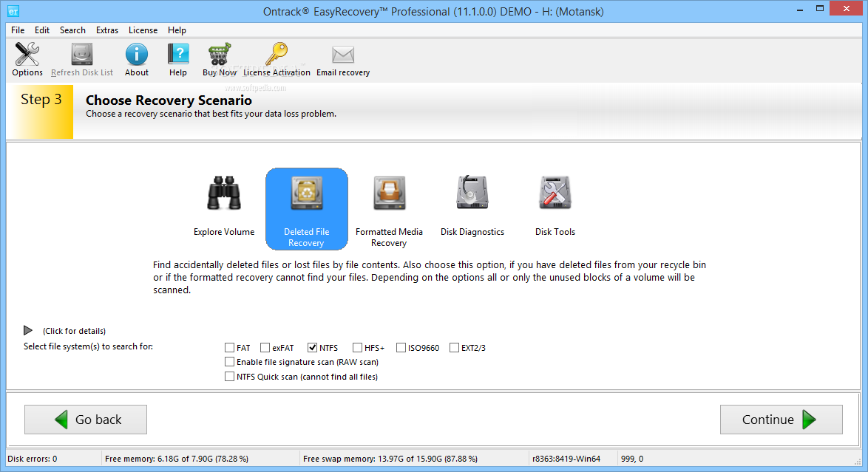The width and height of the screenshot is (868, 472).
Task: Click the 999, 0 status bar value
Action: pyautogui.click(x=632, y=459)
